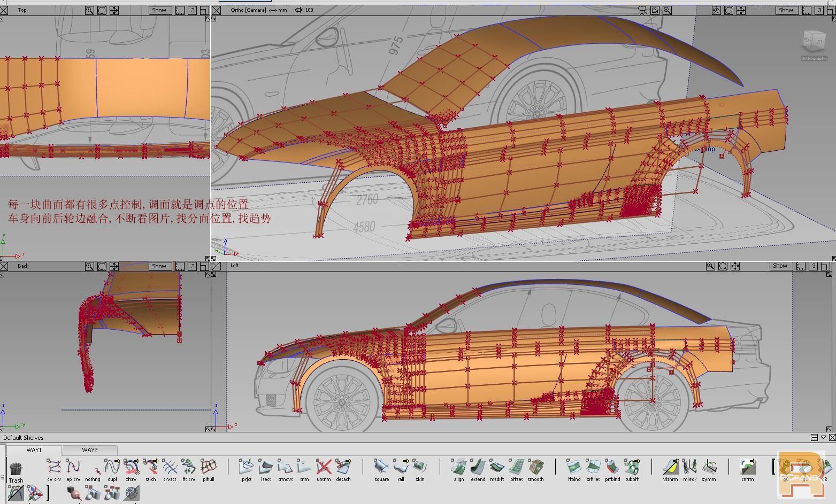Select the tuboff tube offset tool
Screen dimensions: 836x504
click(x=632, y=470)
